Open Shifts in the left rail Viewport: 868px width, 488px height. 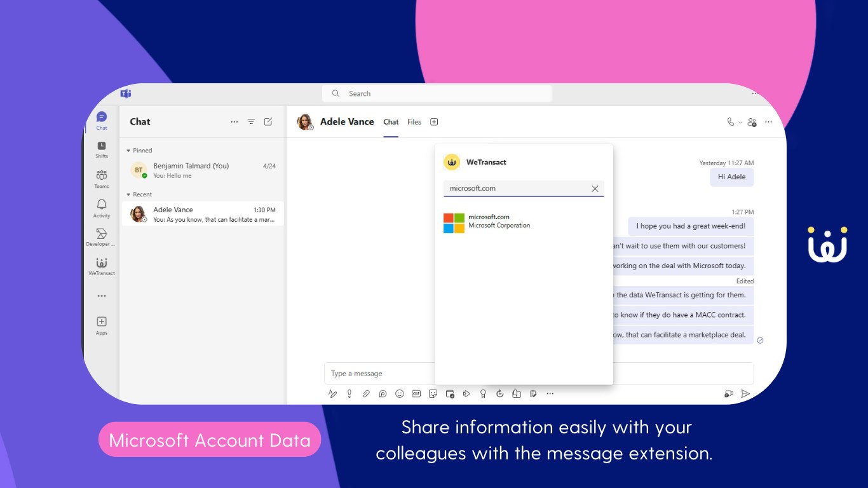[102, 150]
